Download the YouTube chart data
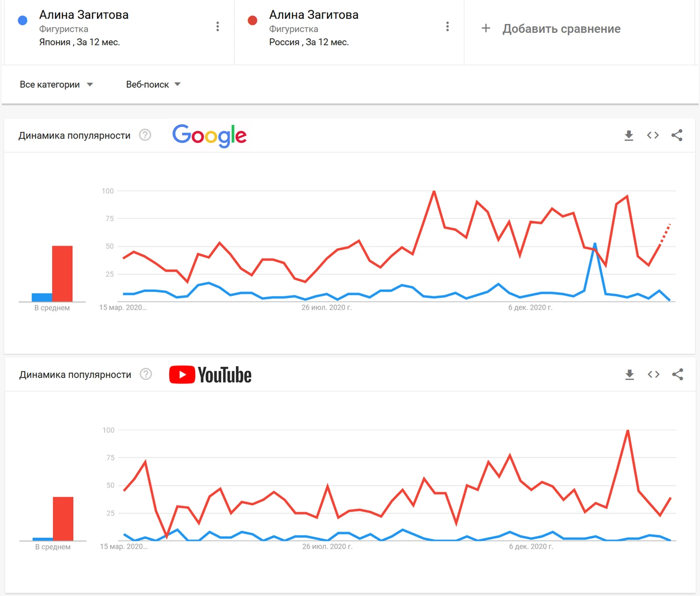Screen dimensions: 700x596 (x=630, y=374)
